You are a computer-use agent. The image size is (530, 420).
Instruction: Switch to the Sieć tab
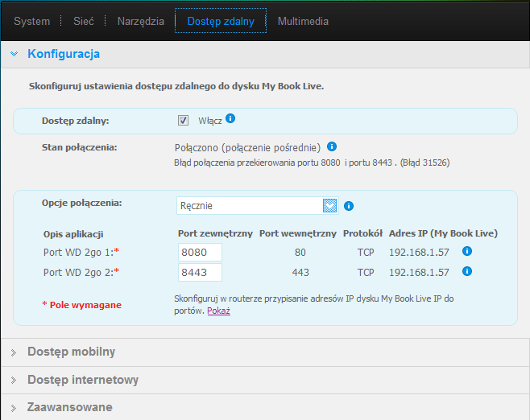click(84, 21)
